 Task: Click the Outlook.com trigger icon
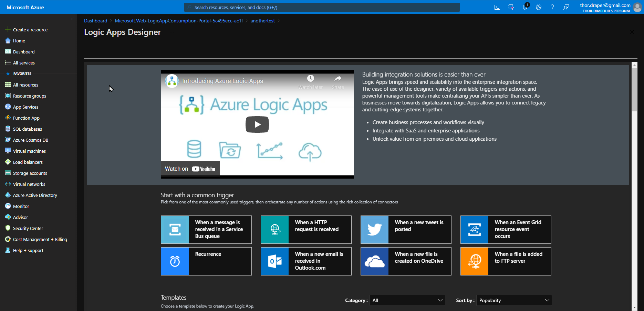(x=275, y=261)
